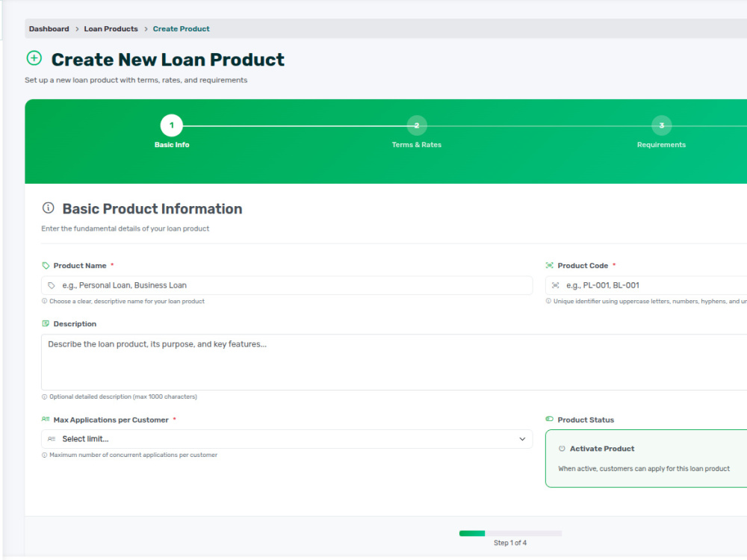Screen dimensions: 747x560
Task: Focus the Product Code input field
Action: pos(646,285)
